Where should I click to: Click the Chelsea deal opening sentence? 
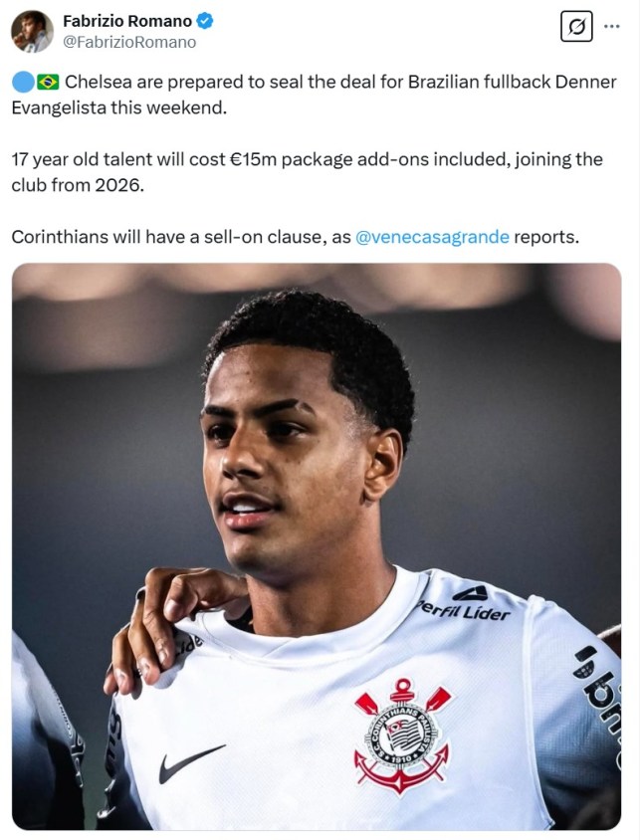[314, 95]
